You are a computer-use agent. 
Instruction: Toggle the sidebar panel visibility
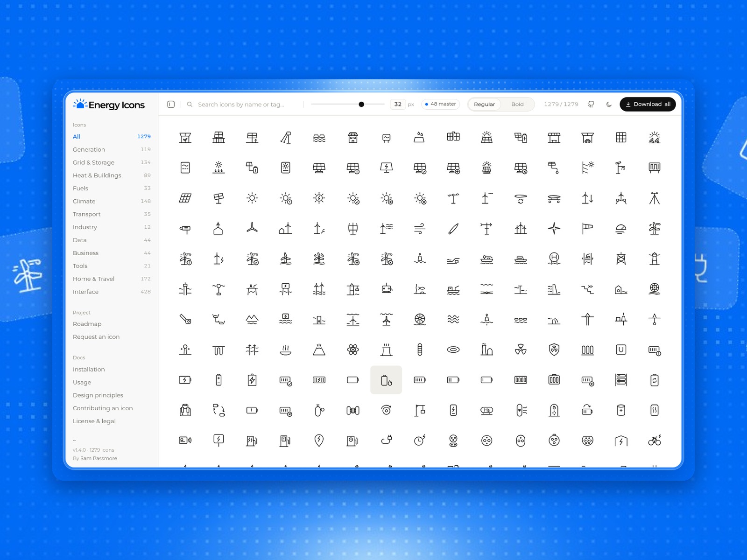171,104
